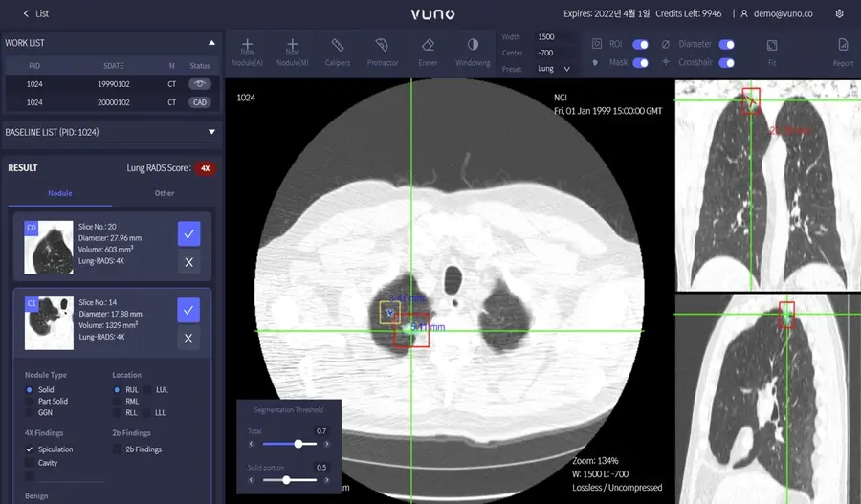Select the Calipers measurement tool
This screenshot has height=504, width=861.
click(337, 50)
